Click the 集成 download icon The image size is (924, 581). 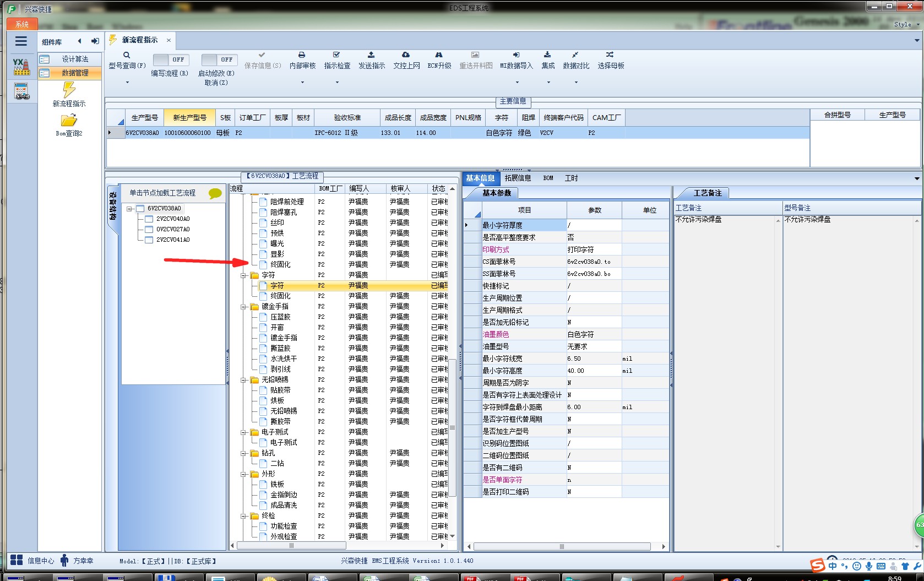point(547,55)
